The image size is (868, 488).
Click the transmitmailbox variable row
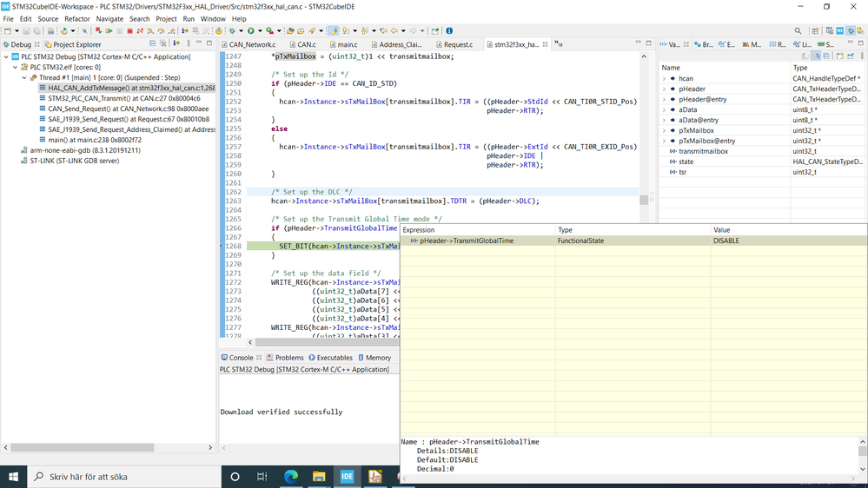(763, 151)
